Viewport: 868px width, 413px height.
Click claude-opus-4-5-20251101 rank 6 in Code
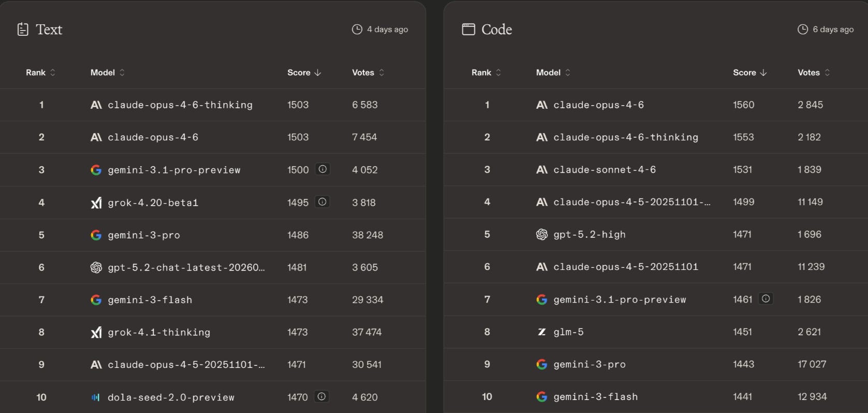pos(626,267)
